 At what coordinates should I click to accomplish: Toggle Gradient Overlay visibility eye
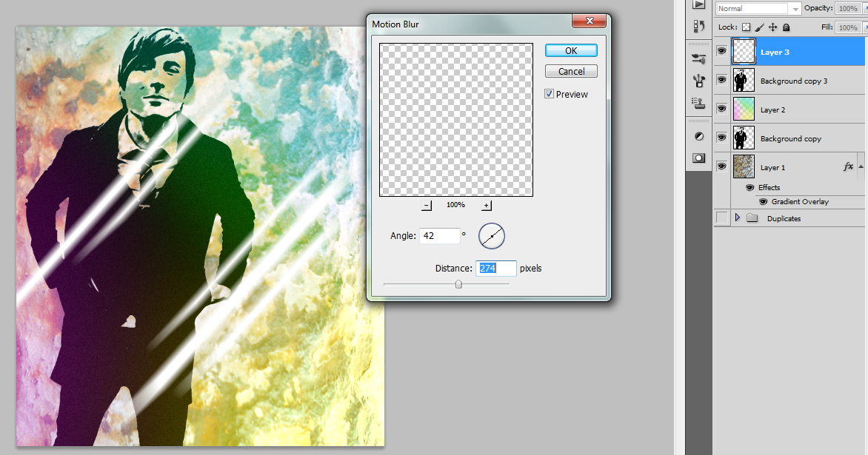point(764,202)
